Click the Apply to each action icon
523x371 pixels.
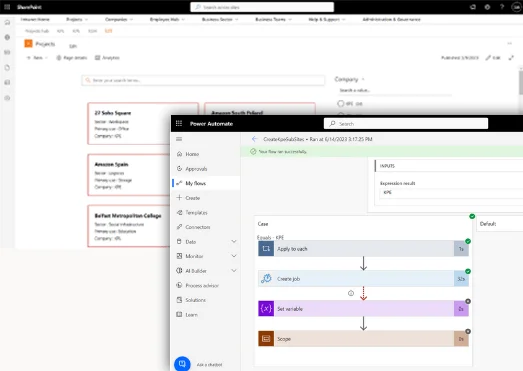(266, 249)
